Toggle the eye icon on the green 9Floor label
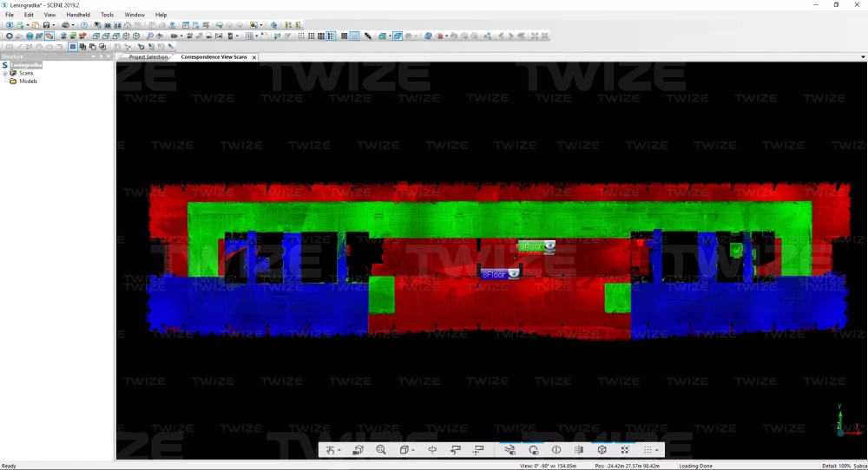The height and width of the screenshot is (470, 868). point(549,246)
